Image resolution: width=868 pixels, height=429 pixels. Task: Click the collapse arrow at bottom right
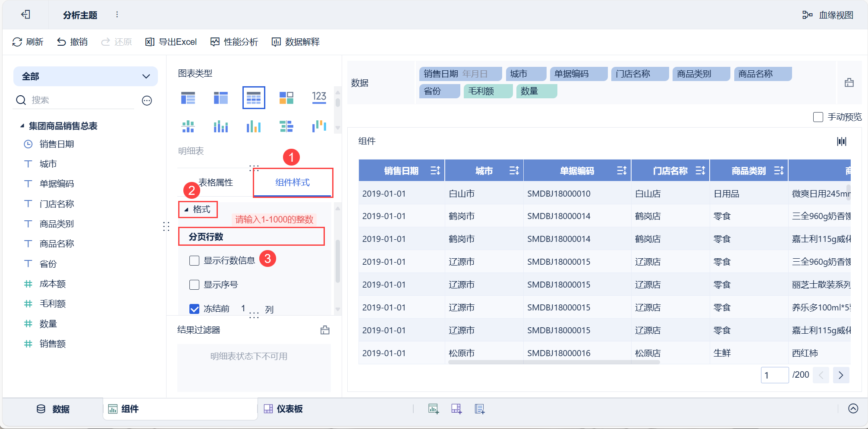click(x=853, y=409)
